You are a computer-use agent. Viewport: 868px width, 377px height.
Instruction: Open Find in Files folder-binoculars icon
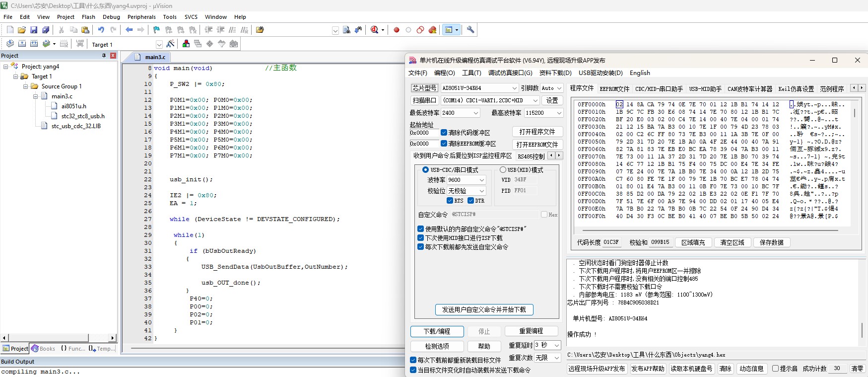pos(260,30)
